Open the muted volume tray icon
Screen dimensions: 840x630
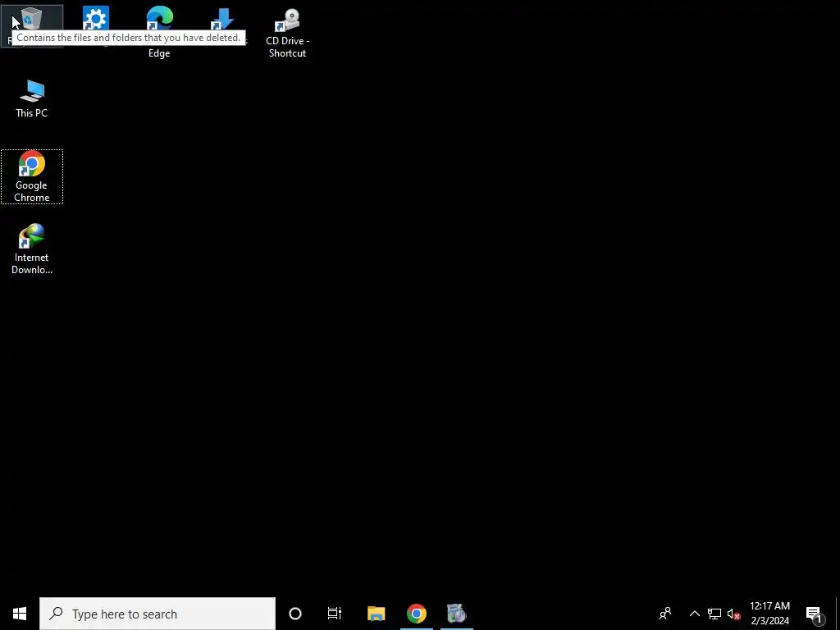733,614
